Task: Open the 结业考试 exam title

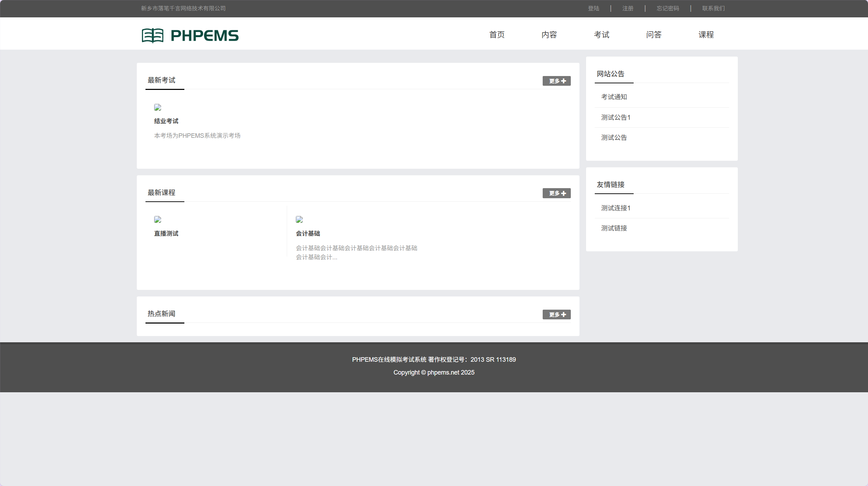Action: click(166, 121)
